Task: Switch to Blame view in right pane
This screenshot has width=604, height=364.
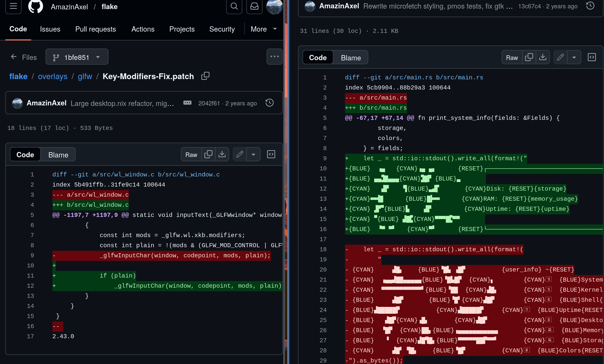Action: (x=351, y=58)
